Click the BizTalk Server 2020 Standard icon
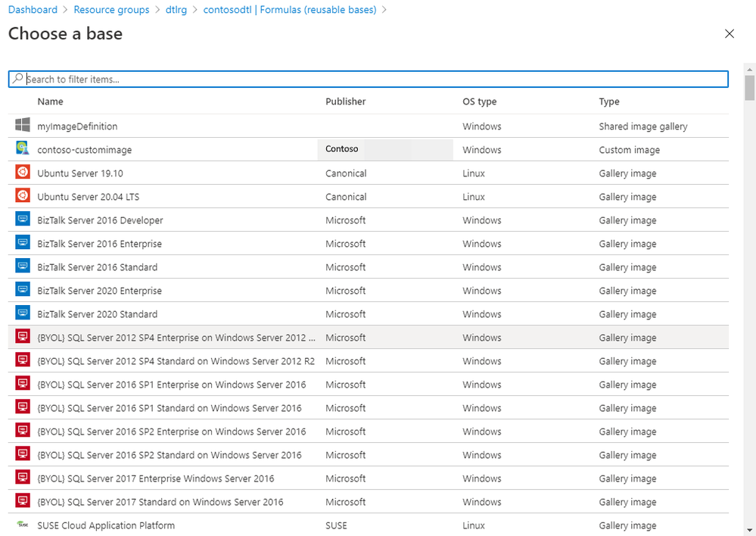This screenshot has height=536, width=756. click(23, 313)
